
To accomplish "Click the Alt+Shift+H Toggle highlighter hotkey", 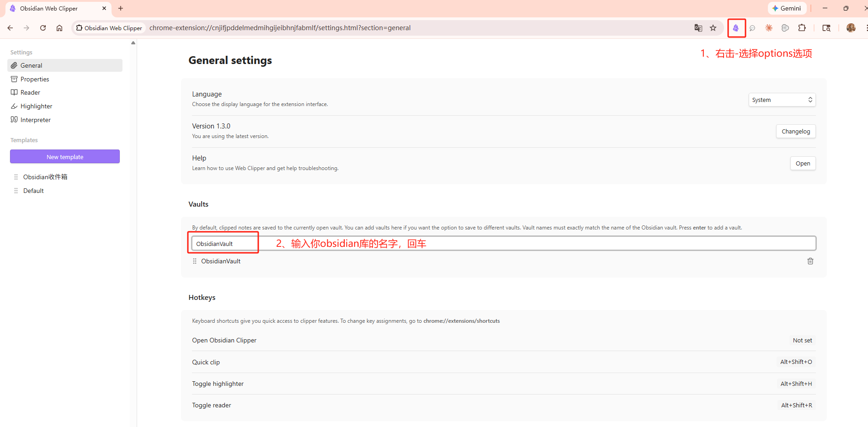I will point(796,384).
